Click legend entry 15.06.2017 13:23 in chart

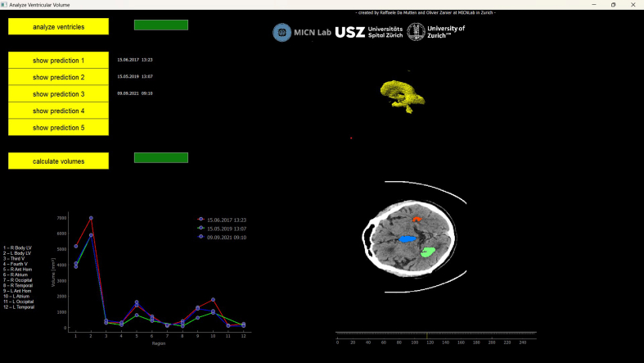[x=222, y=220]
